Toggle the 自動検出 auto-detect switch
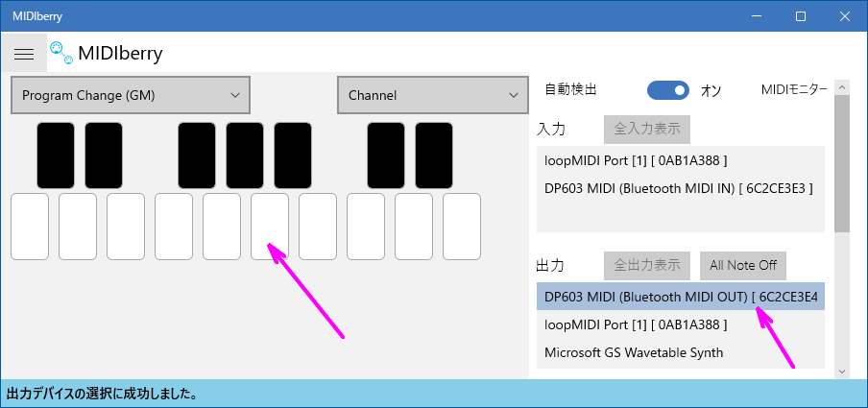 point(668,89)
